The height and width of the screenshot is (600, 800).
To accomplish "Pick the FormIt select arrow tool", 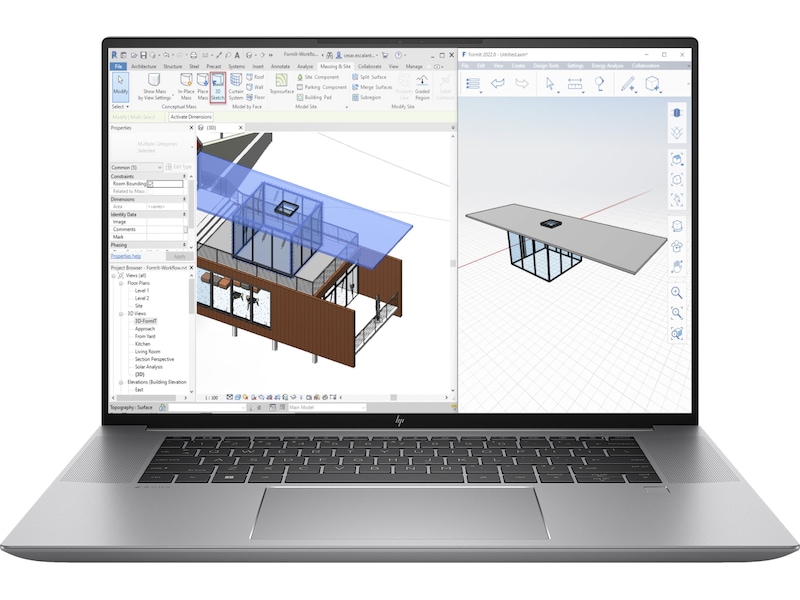I will [550, 85].
